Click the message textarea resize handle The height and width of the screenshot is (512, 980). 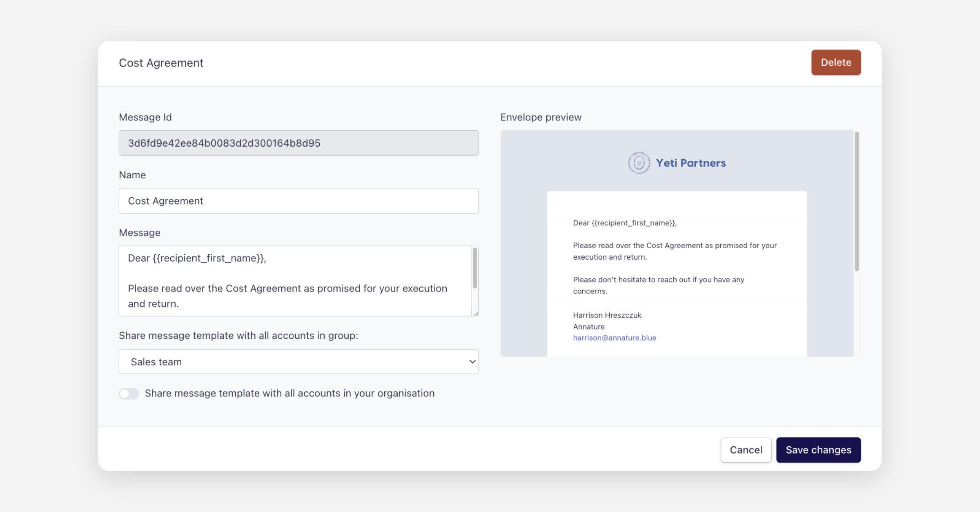(475, 313)
